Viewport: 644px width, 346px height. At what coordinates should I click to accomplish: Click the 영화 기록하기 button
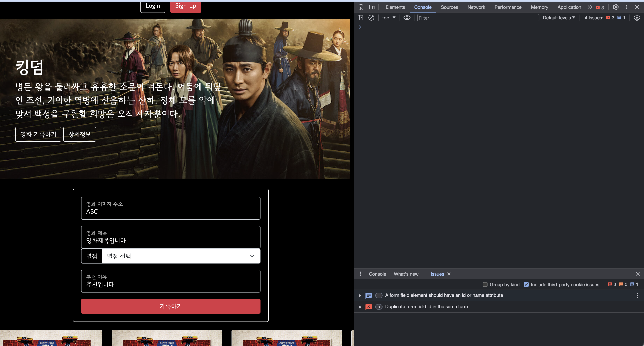point(38,134)
